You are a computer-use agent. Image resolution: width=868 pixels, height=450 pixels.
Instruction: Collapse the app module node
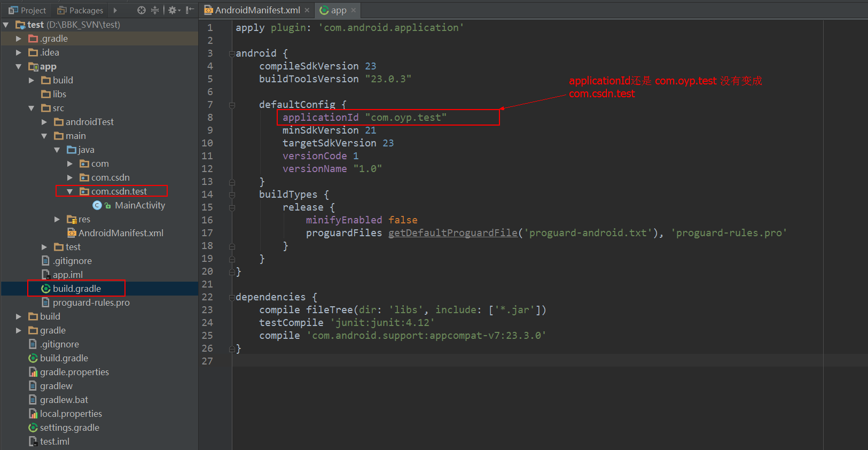click(19, 66)
